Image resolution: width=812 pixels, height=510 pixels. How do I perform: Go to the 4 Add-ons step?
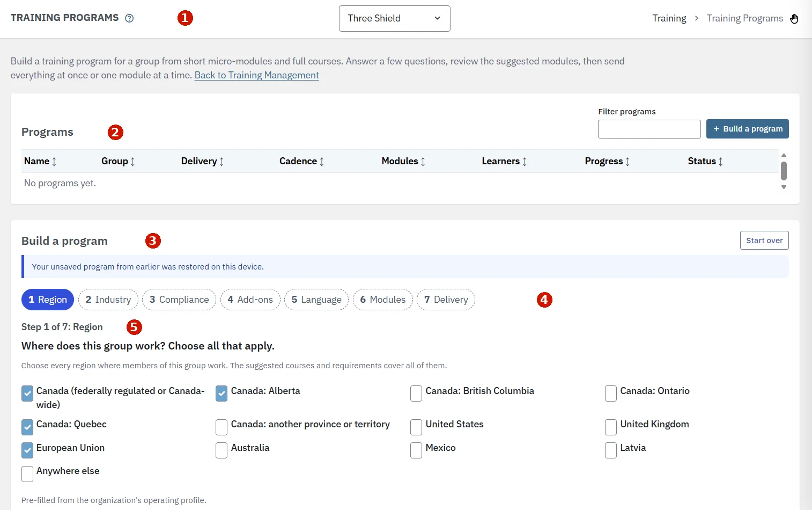250,300
